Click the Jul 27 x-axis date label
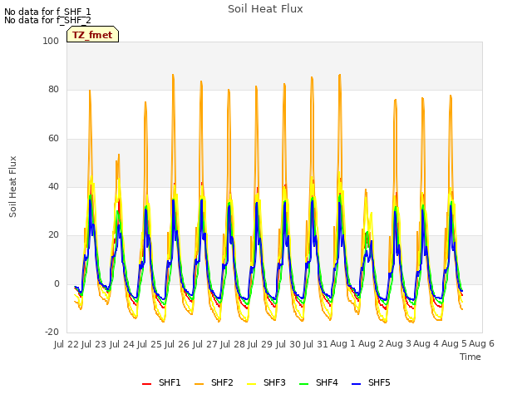This screenshot has height=399, width=532. (204, 344)
